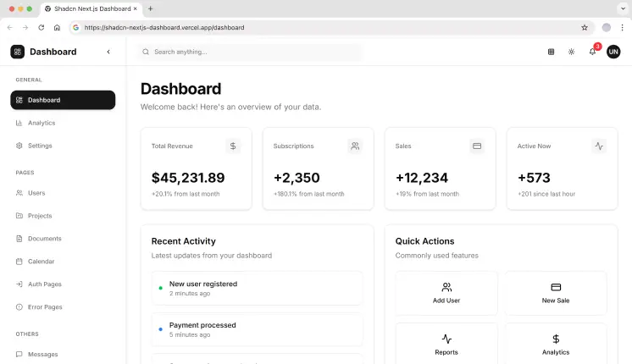Screen dimensions: 632x364
Task: Click the Analytics bar chart icon in sidebar
Action: click(19, 123)
